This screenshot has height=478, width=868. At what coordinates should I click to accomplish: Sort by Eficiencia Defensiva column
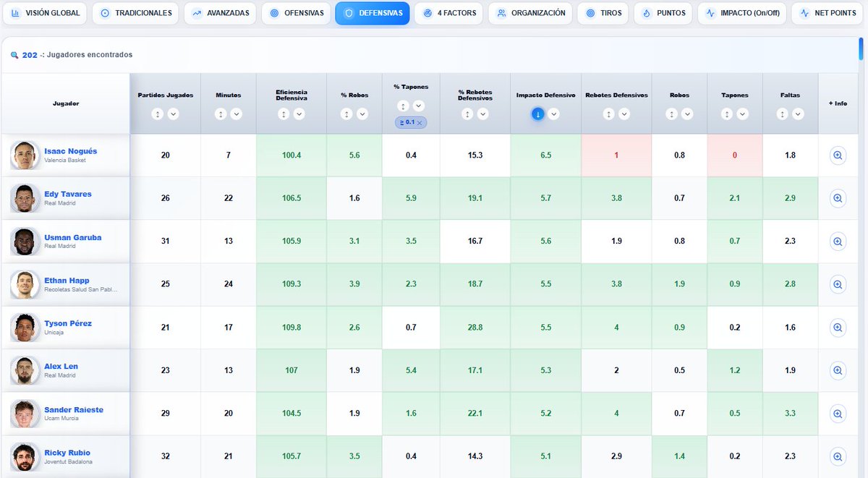(x=284, y=114)
